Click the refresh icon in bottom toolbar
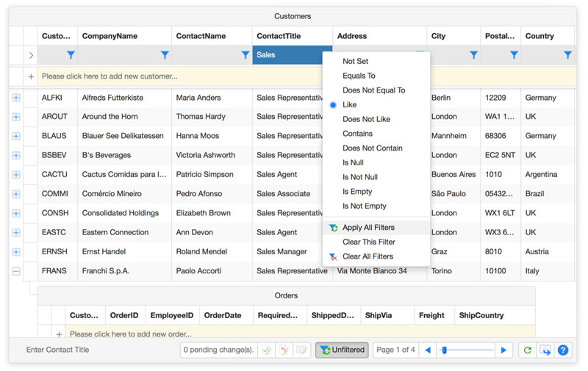 (x=527, y=350)
